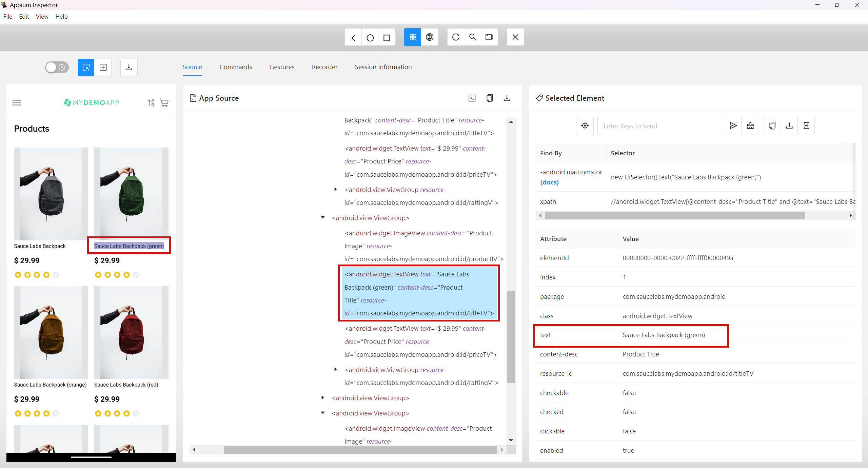
Task: Click the App Source vertical scrollbar thumb
Action: [511, 337]
